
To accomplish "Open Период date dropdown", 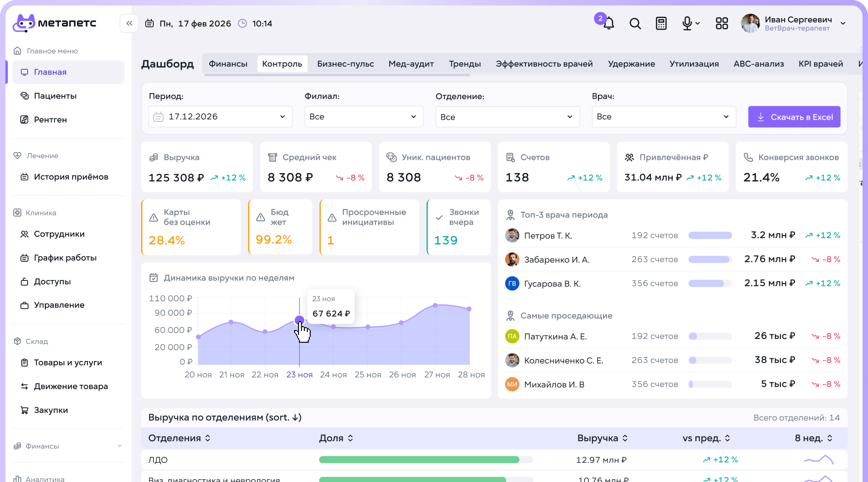I will (220, 117).
